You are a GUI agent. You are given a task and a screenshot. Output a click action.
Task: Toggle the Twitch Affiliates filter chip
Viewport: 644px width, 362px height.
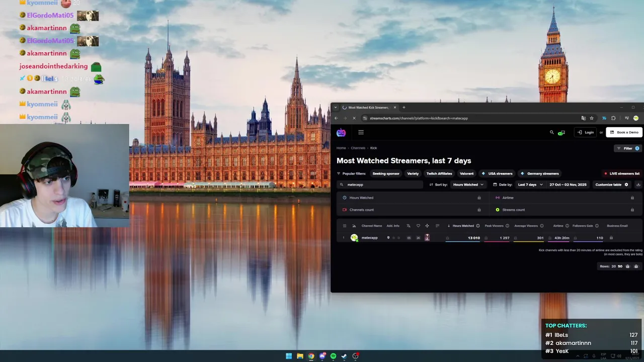pos(439,173)
